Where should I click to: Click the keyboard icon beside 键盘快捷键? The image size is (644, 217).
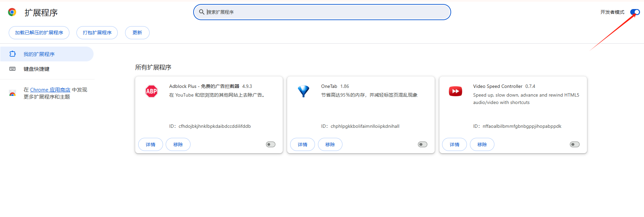tap(12, 69)
